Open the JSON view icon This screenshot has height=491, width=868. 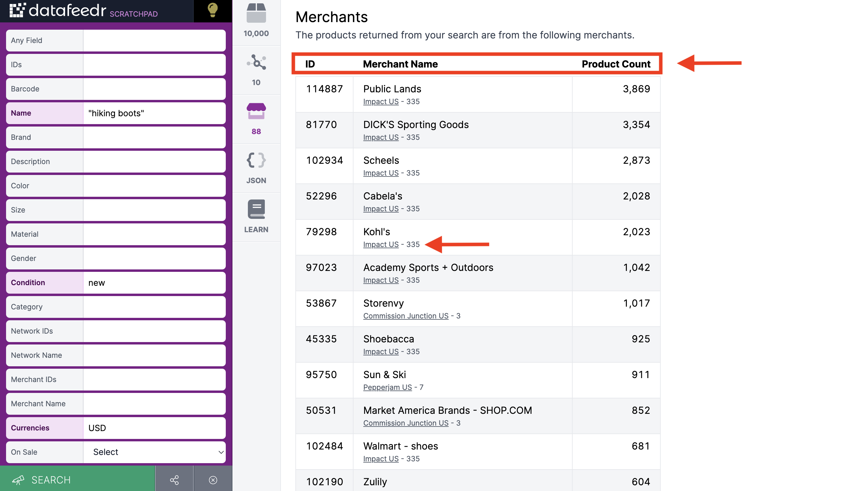pos(256,160)
